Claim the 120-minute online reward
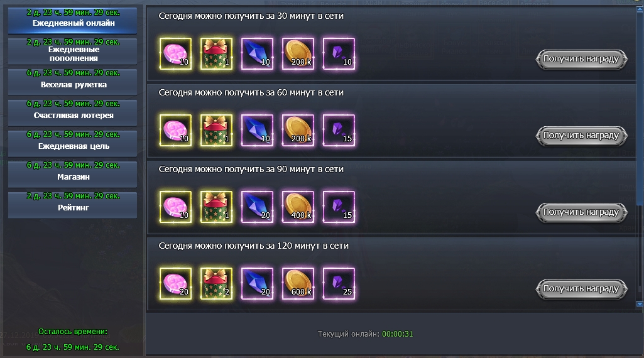Viewport: 644px width, 358px height. click(582, 289)
